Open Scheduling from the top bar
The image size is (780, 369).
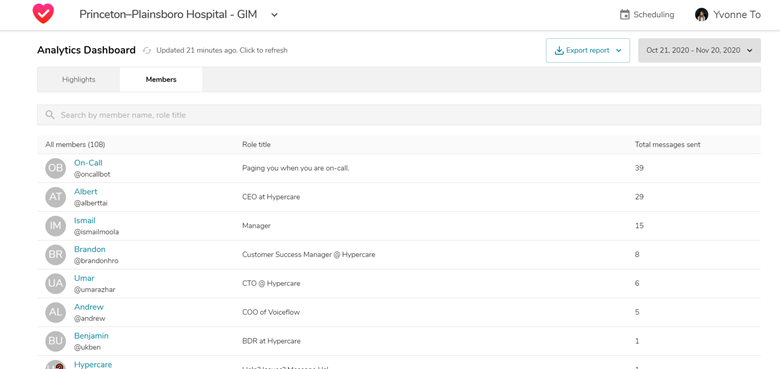pyautogui.click(x=647, y=15)
